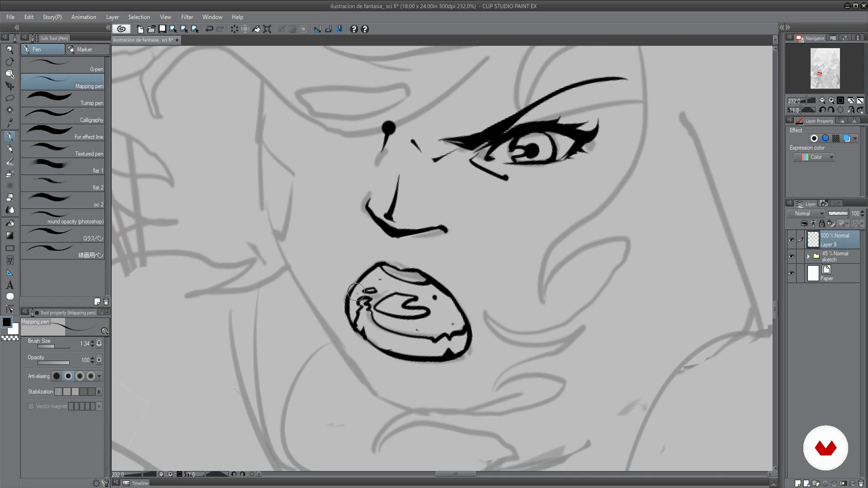
Task: Click the black main color swatch
Action: pos(7,322)
